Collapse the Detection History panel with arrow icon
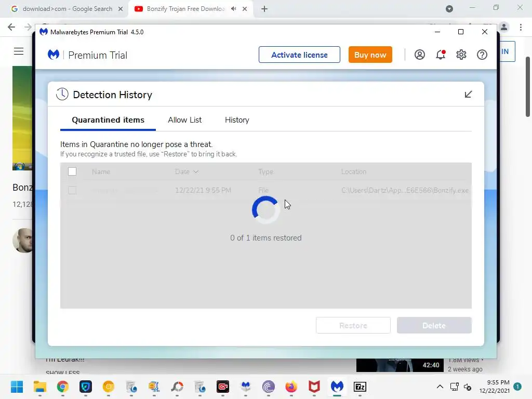The image size is (532, 399). tap(468, 95)
